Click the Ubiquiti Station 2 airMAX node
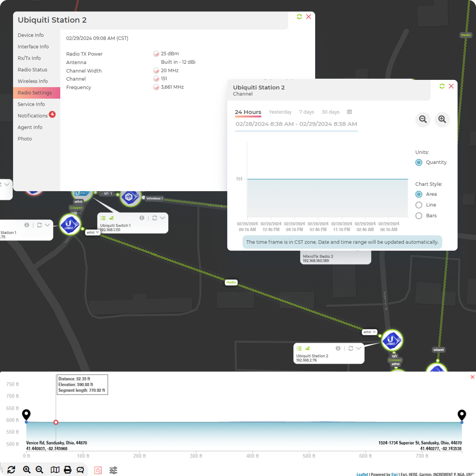The image size is (476, 476). [392, 340]
